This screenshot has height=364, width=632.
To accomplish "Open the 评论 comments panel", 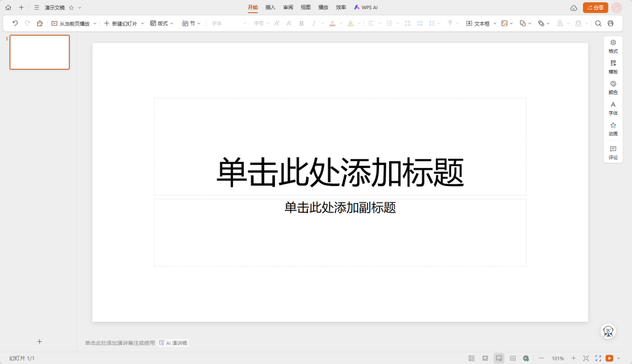I will pyautogui.click(x=613, y=153).
